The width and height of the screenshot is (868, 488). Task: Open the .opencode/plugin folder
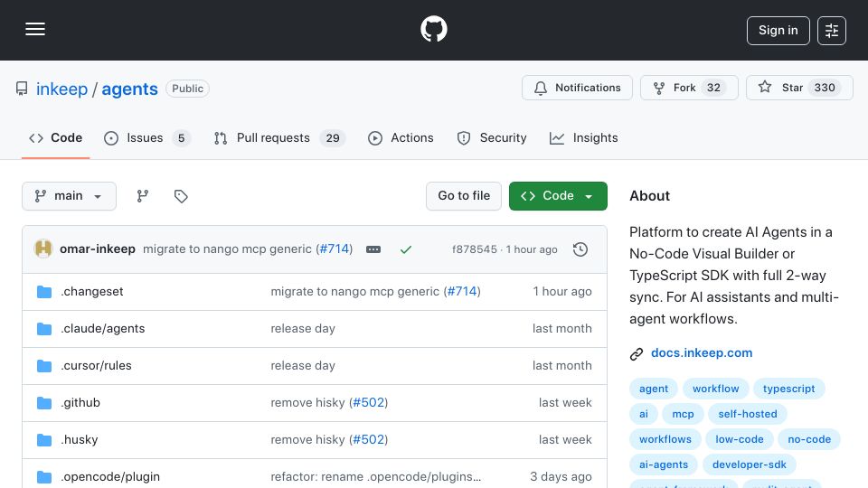pos(110,477)
